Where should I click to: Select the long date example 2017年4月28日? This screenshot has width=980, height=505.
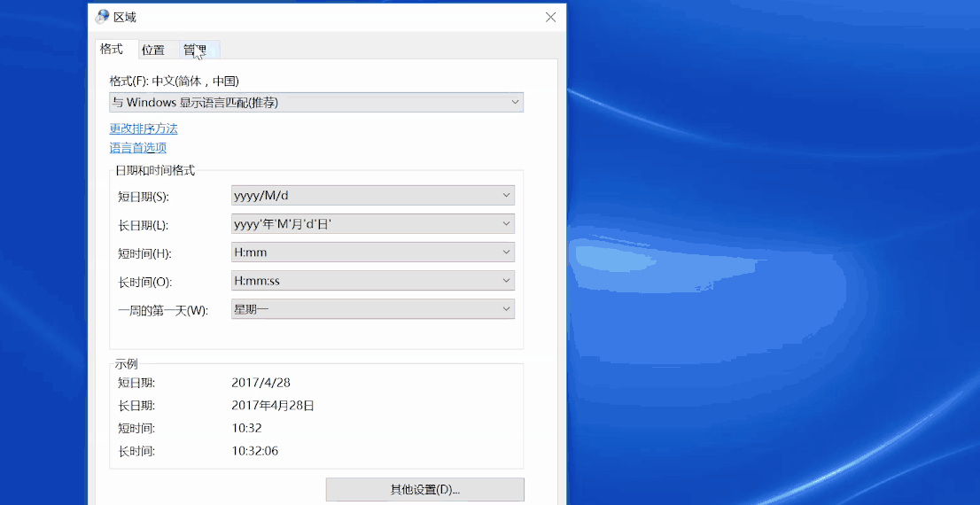273,406
